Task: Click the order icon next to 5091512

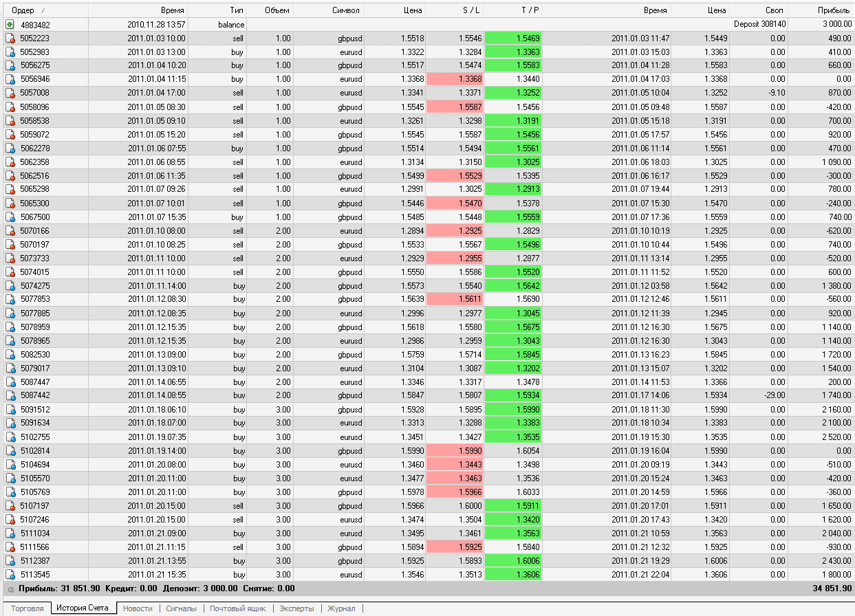Action: (x=10, y=409)
